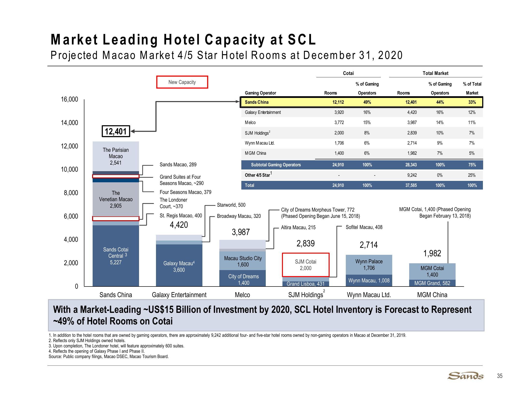532x411 pixels.
Task: Select the Source: Public company filings line
Action: (x=109, y=357)
